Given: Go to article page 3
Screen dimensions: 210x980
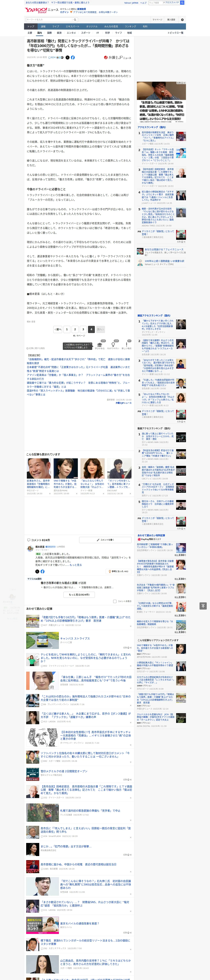Looking at the screenshot, I should click(83, 329).
